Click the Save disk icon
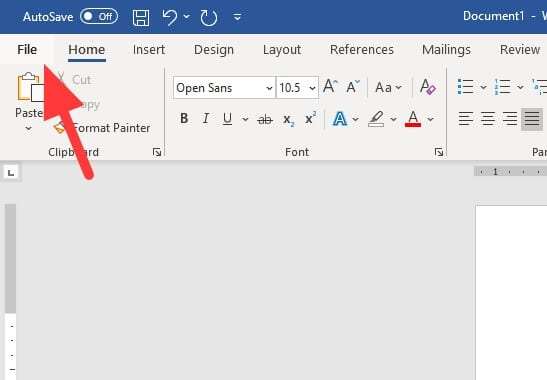Screen dimensions: 547x380 pyautogui.click(x=141, y=17)
